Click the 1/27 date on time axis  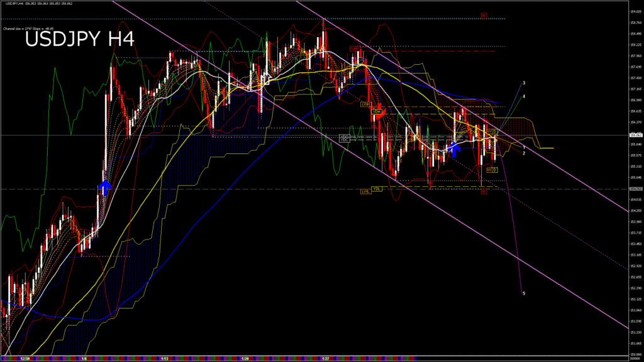(326, 358)
